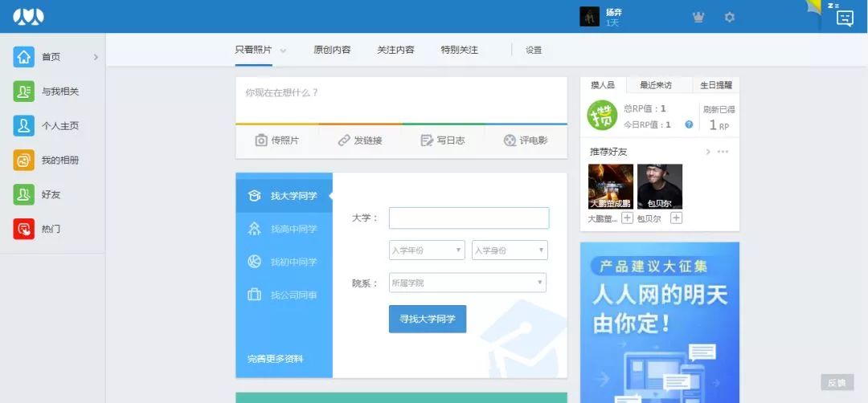
Task: Open 大鹏董成鹏 recommended friend photo
Action: click(x=611, y=186)
